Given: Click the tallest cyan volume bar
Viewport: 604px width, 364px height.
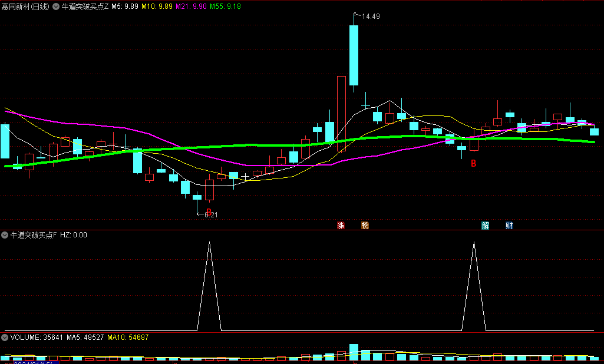Looking at the screenshot, I should [354, 352].
